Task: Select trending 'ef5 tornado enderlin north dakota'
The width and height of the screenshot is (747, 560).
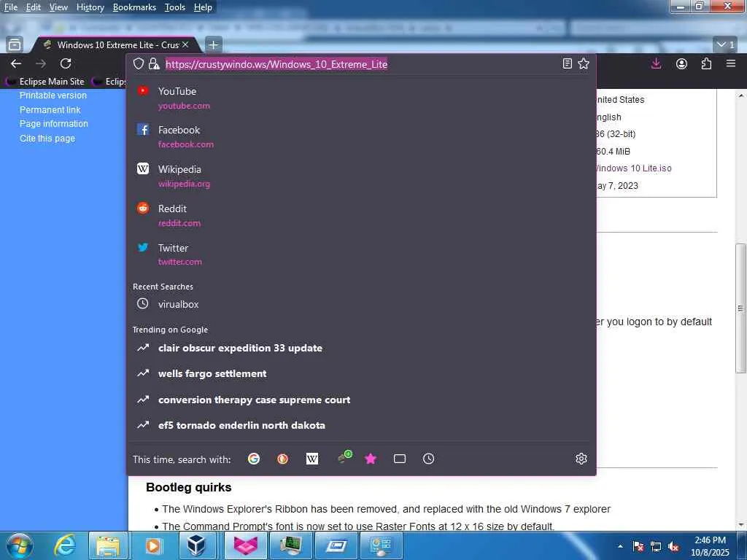Action: (x=361, y=425)
